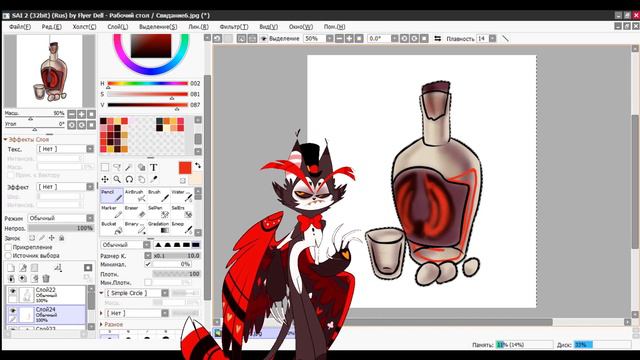Screen dimensions: 640x360
Task: Open the Режим blending mode dropdown
Action: (x=61, y=218)
